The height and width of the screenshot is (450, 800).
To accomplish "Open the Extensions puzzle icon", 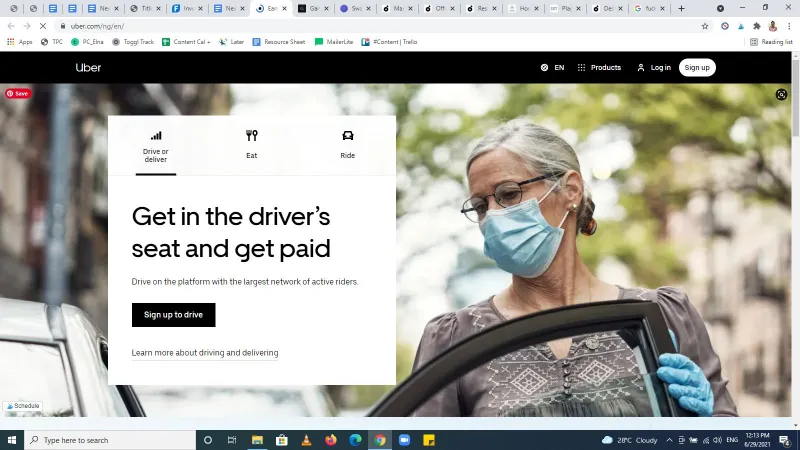I will click(757, 26).
